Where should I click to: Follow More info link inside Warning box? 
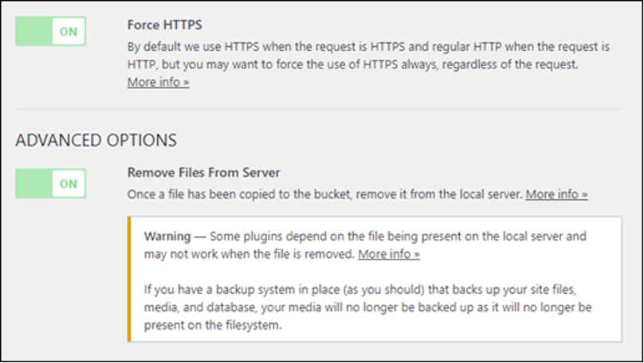[388, 254]
